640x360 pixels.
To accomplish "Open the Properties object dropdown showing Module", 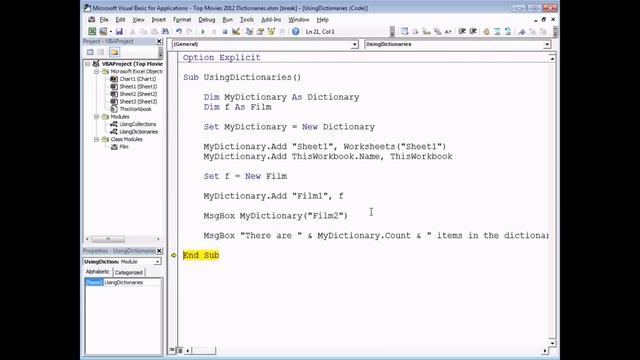I will pyautogui.click(x=157, y=262).
